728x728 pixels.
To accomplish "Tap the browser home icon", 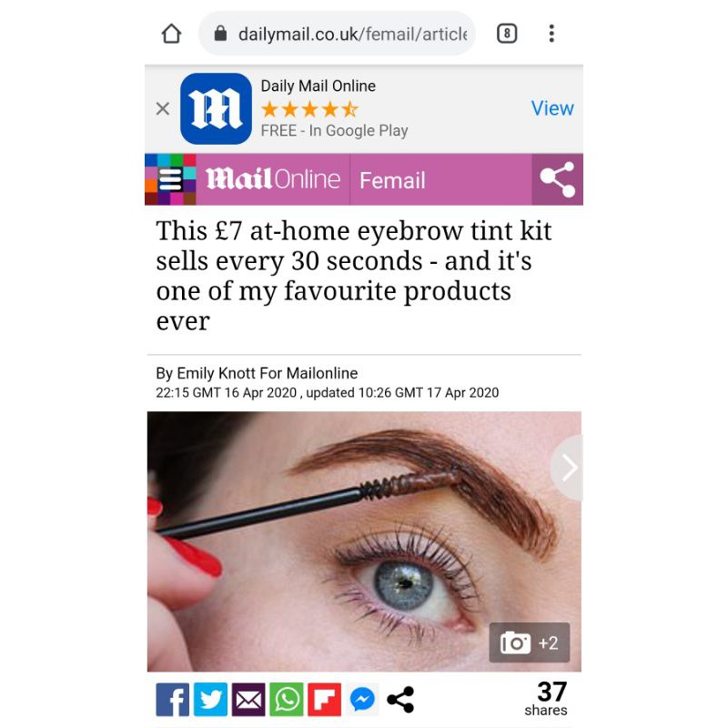I will [x=171, y=34].
